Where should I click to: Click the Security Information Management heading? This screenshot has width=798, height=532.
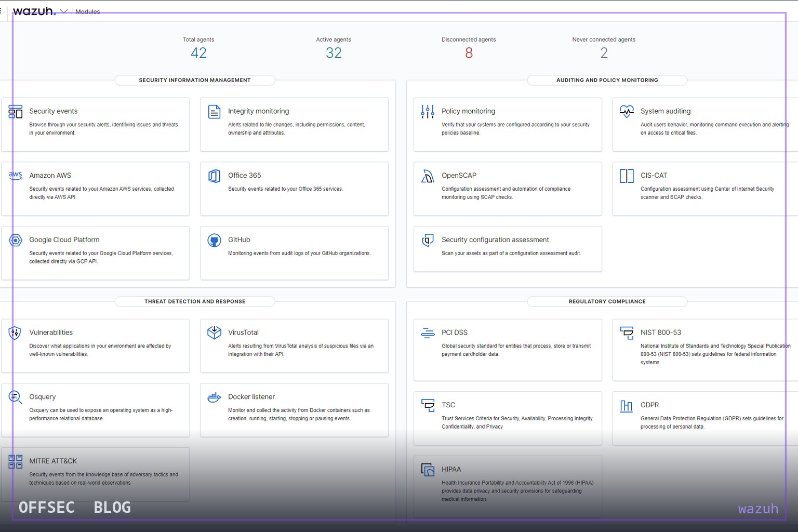195,80
